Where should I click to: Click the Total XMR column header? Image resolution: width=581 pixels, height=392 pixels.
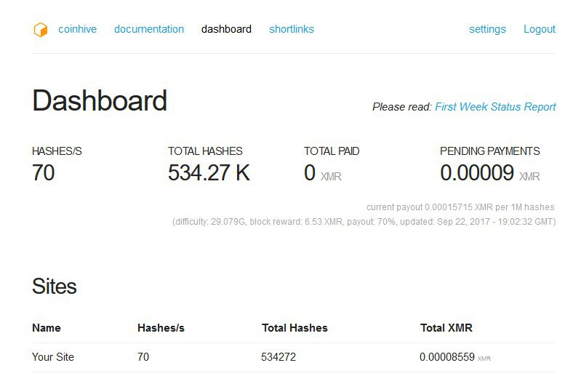(x=446, y=328)
